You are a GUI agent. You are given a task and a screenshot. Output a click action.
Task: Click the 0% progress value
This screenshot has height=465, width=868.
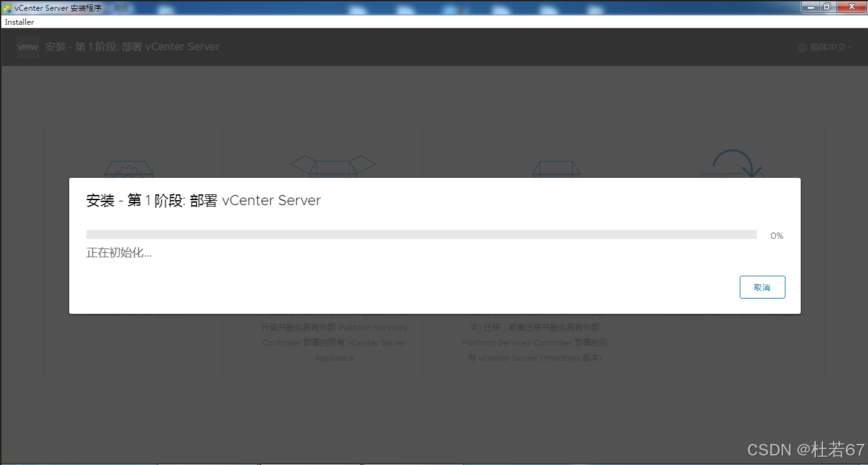coord(777,236)
